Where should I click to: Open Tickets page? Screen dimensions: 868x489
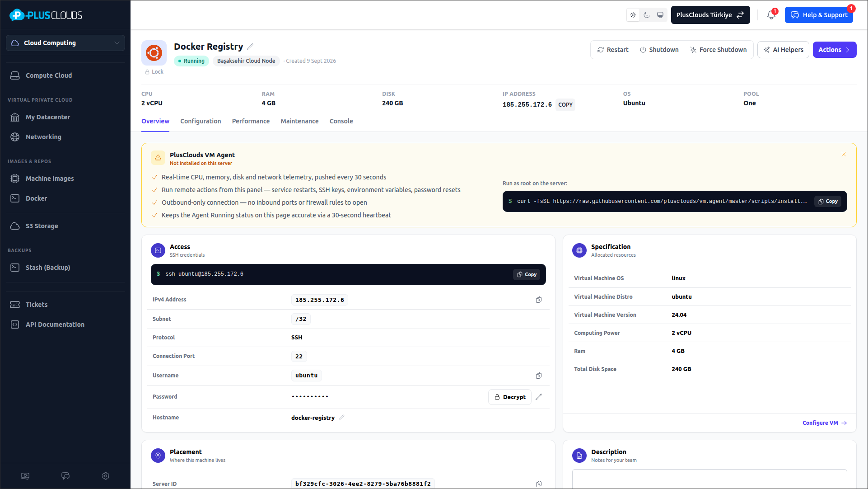(37, 305)
